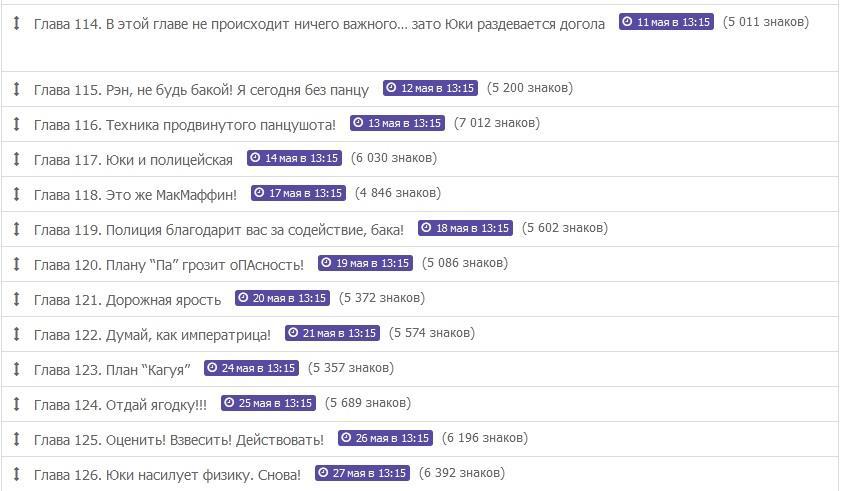The height and width of the screenshot is (491, 845).
Task: Open chapter Глава 121. Дорожная ярость
Action: point(127,300)
